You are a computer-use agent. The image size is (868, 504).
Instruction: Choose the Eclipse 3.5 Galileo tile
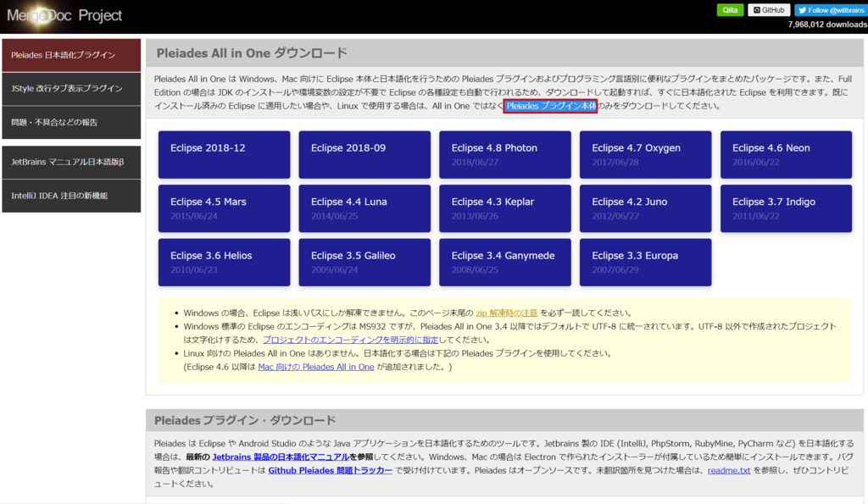pyautogui.click(x=364, y=263)
